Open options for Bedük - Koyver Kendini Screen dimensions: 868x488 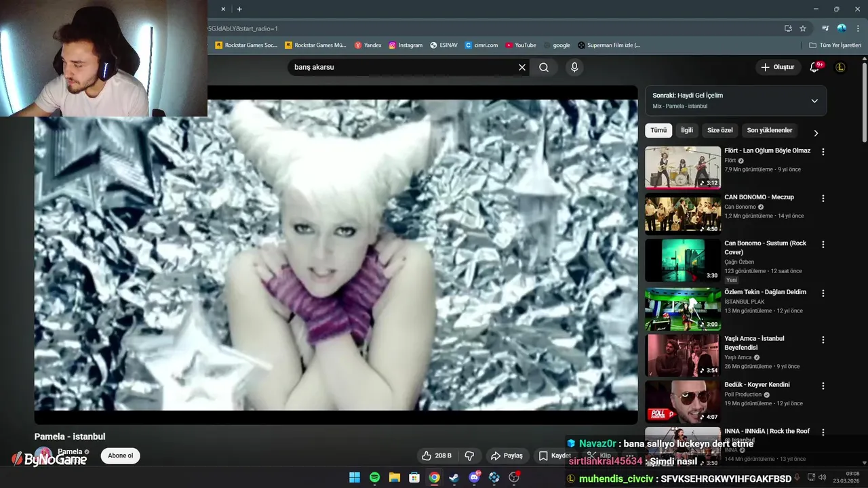click(x=823, y=386)
